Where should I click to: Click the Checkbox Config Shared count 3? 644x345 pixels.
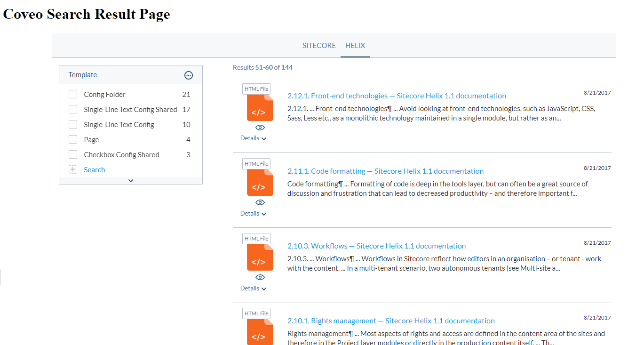(188, 155)
